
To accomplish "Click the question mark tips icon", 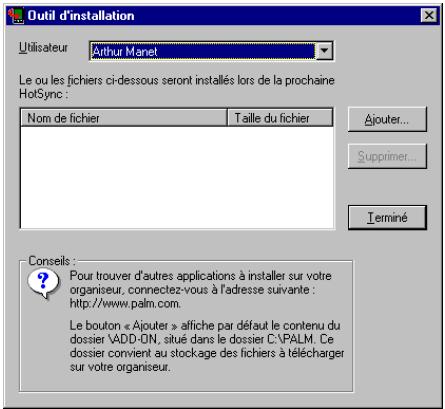I will (44, 283).
